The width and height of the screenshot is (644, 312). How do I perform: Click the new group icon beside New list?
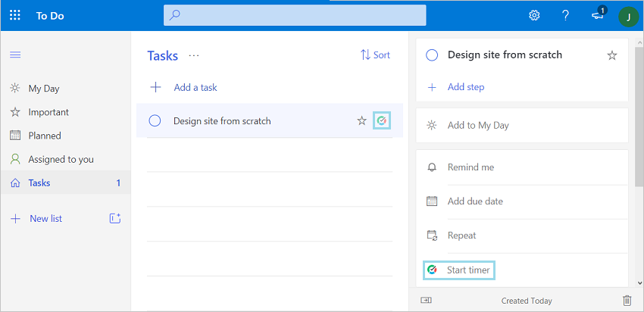coord(115,218)
